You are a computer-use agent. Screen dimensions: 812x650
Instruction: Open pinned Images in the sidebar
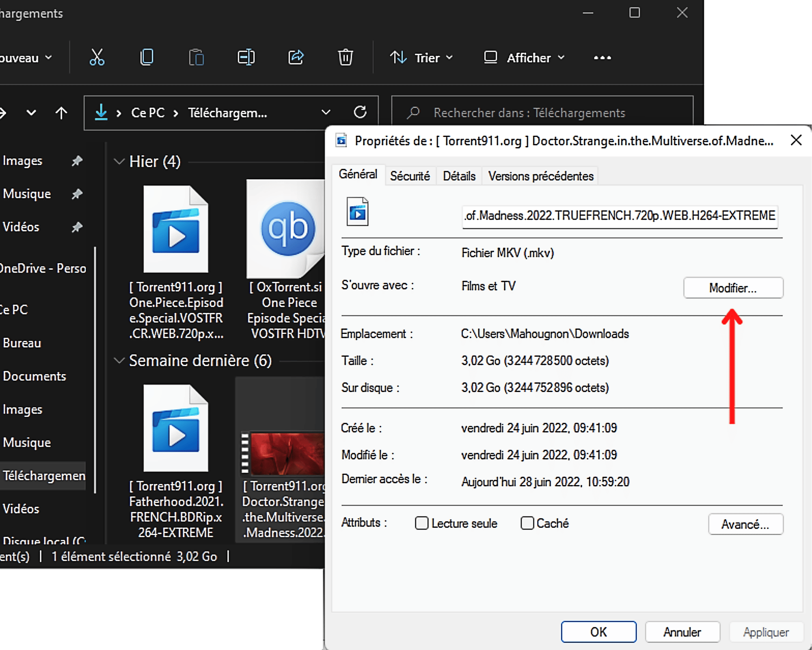23,161
